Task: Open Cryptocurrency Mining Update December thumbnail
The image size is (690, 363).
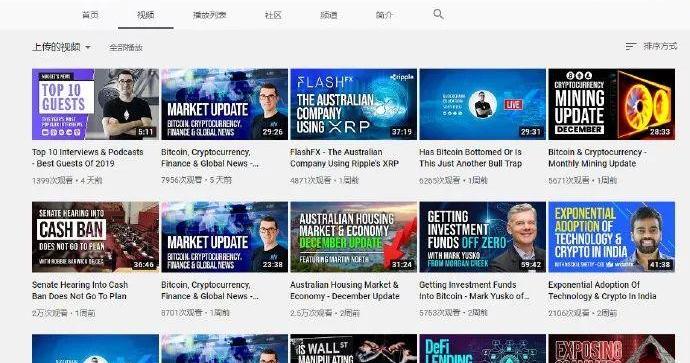Action: click(611, 104)
